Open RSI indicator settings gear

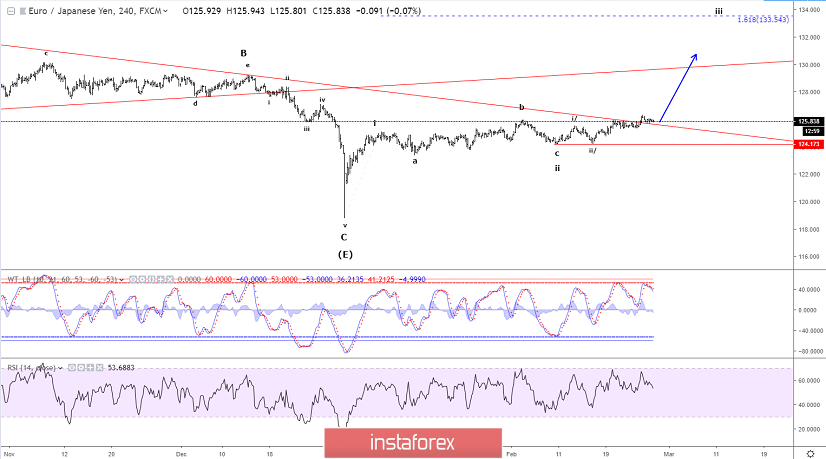[81, 367]
